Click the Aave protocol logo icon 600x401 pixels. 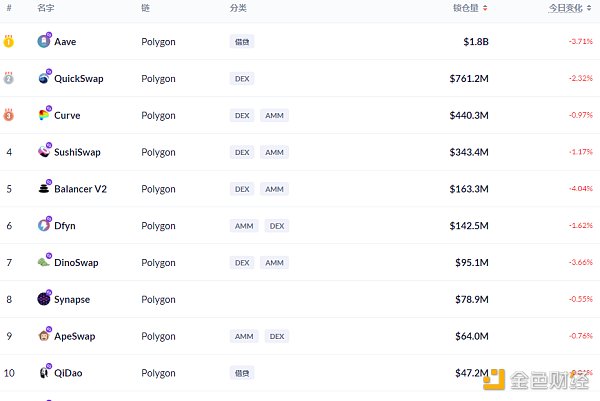tap(44, 41)
